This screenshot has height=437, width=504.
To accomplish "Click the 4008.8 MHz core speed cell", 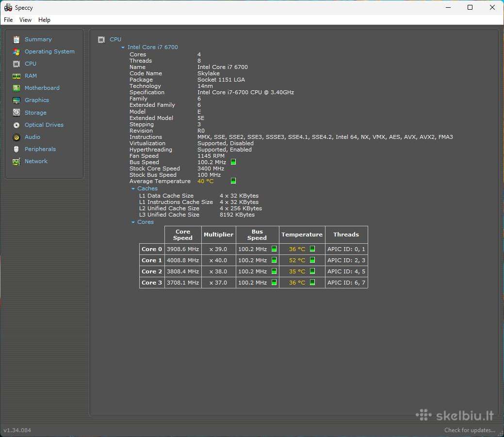I will [x=183, y=260].
